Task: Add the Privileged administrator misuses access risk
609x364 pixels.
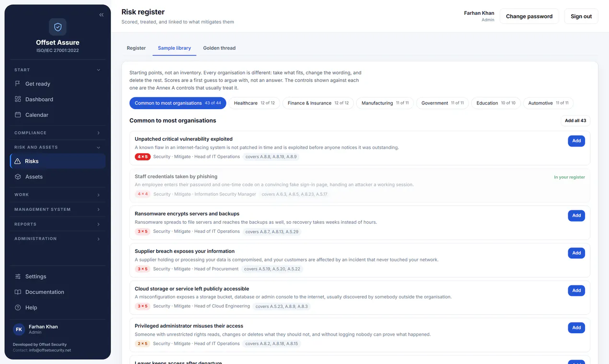Action: 576,328
